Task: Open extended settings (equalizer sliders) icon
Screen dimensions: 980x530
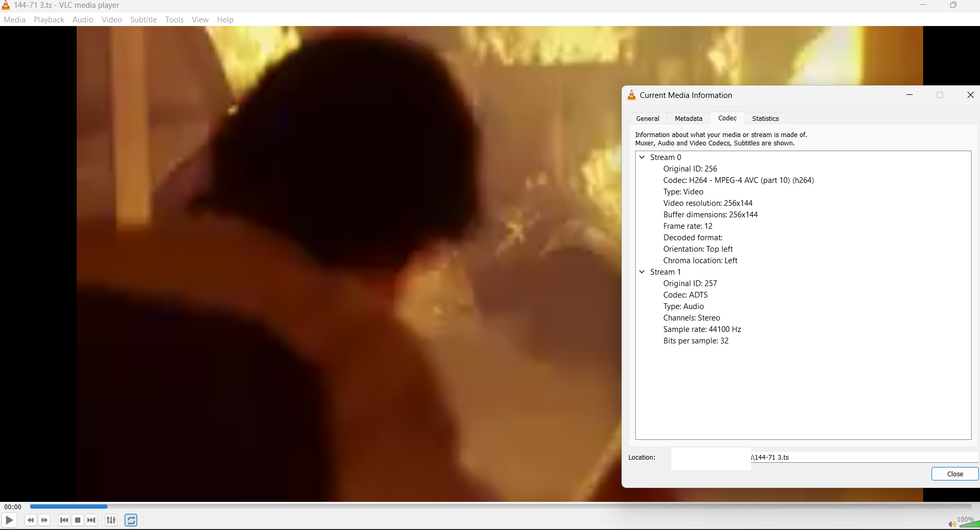Action: pyautogui.click(x=111, y=520)
